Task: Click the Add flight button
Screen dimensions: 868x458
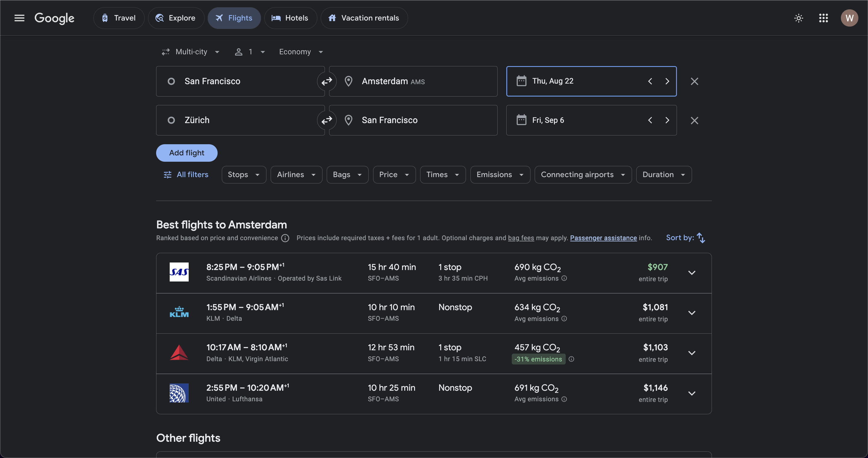Action: 187,153
